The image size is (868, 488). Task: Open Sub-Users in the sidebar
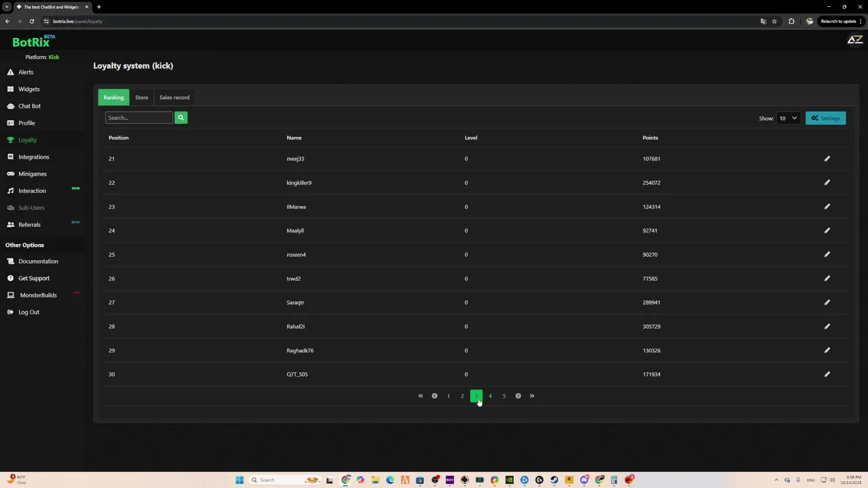click(x=31, y=207)
